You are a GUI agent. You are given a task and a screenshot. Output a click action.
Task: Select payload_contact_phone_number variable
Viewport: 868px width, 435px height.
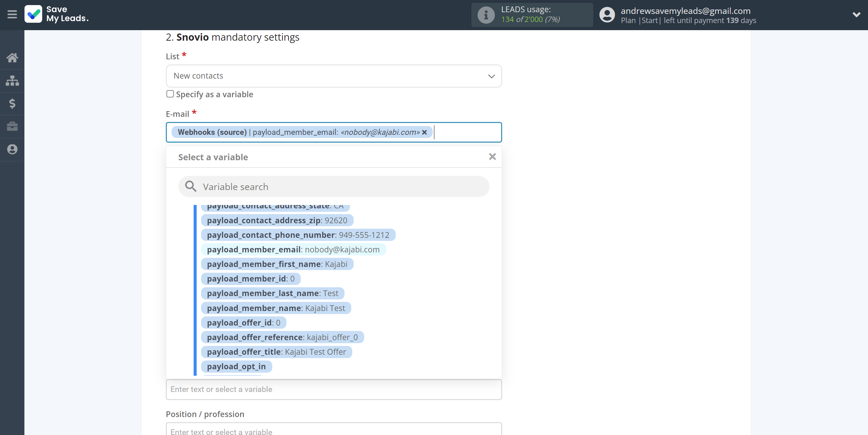point(299,235)
